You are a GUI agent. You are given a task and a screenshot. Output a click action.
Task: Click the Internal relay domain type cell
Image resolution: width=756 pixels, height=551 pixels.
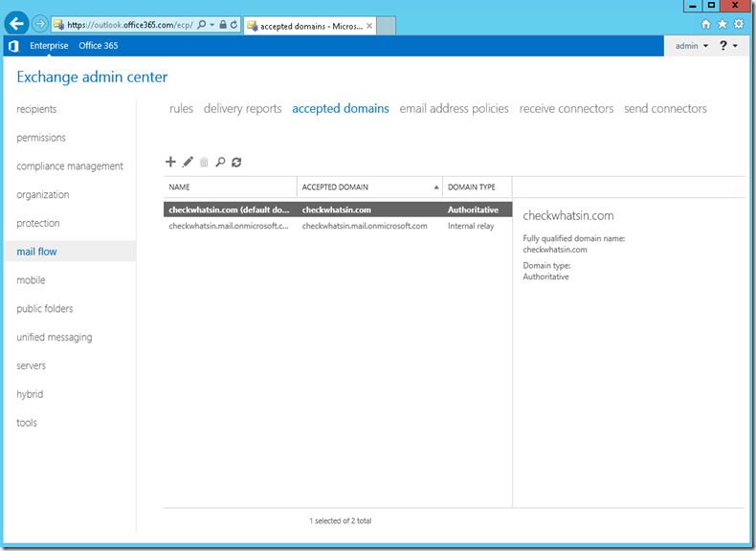pyautogui.click(x=471, y=226)
